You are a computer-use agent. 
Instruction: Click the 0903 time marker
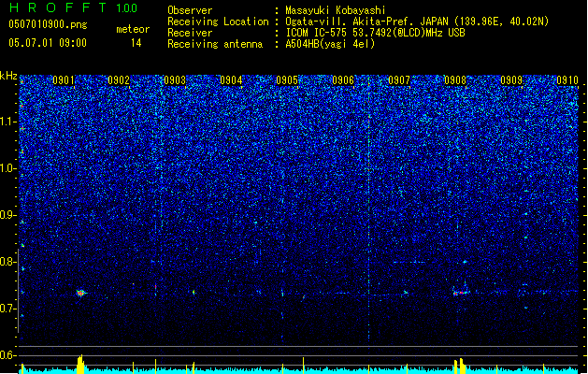175,80
